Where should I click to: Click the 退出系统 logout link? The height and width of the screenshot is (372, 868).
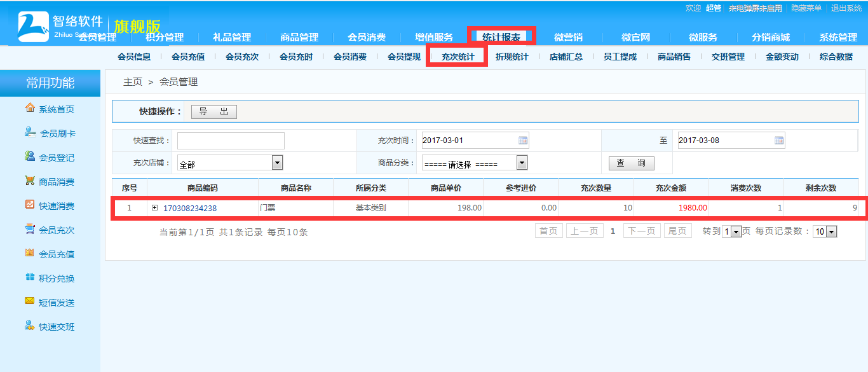pyautogui.click(x=846, y=8)
